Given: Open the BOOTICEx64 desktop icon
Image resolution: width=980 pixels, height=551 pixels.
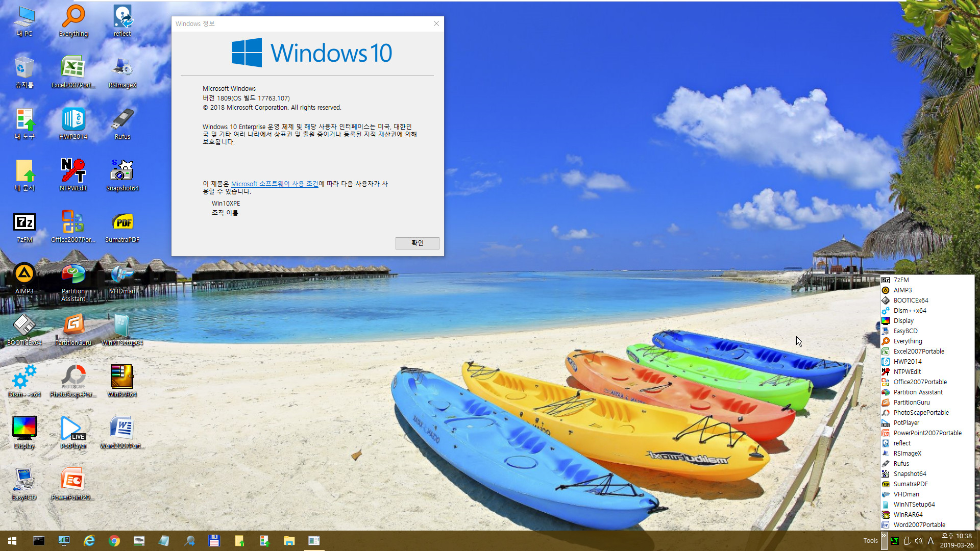Looking at the screenshot, I should click(x=24, y=330).
